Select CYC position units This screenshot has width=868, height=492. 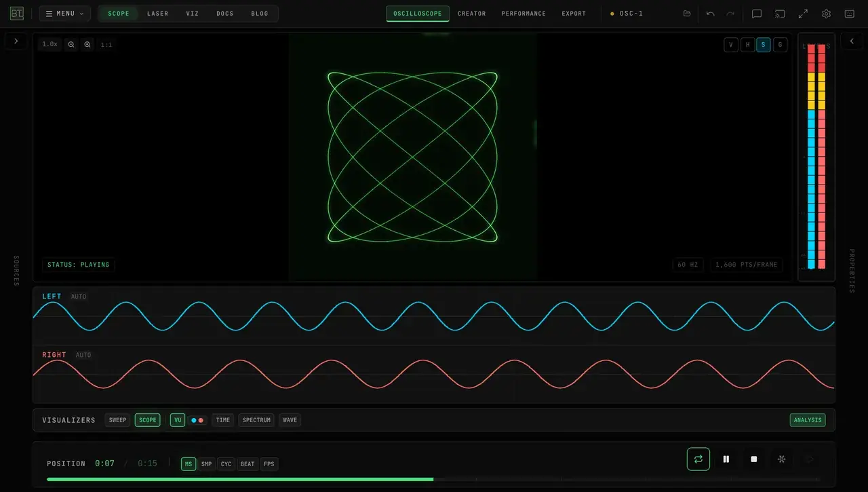[226, 464]
